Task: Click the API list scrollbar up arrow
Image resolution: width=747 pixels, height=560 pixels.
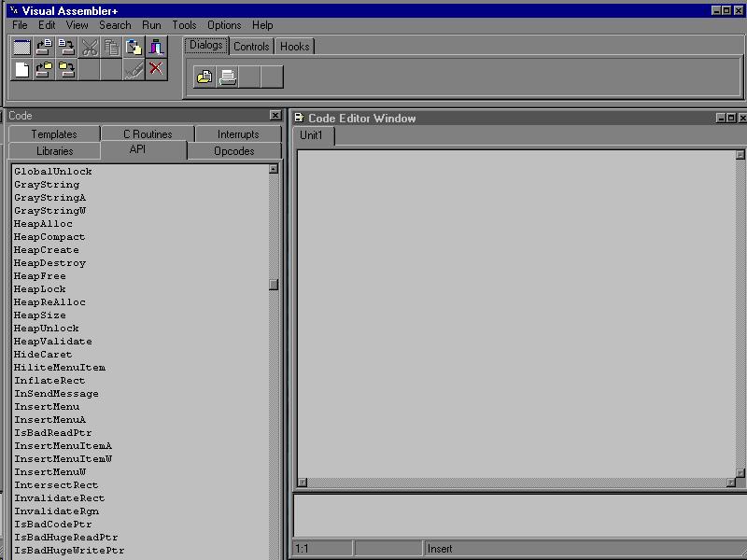Action: click(x=274, y=170)
